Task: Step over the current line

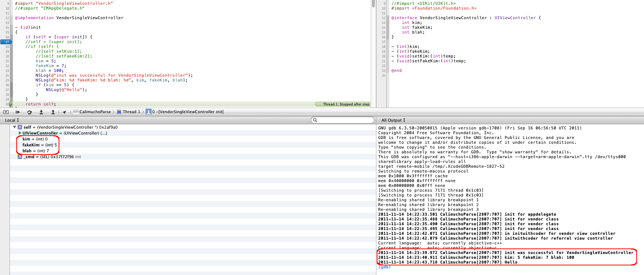Action: click(x=29, y=112)
